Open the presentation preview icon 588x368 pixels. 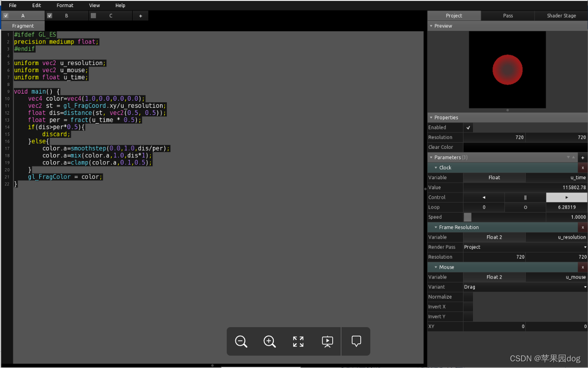click(327, 341)
